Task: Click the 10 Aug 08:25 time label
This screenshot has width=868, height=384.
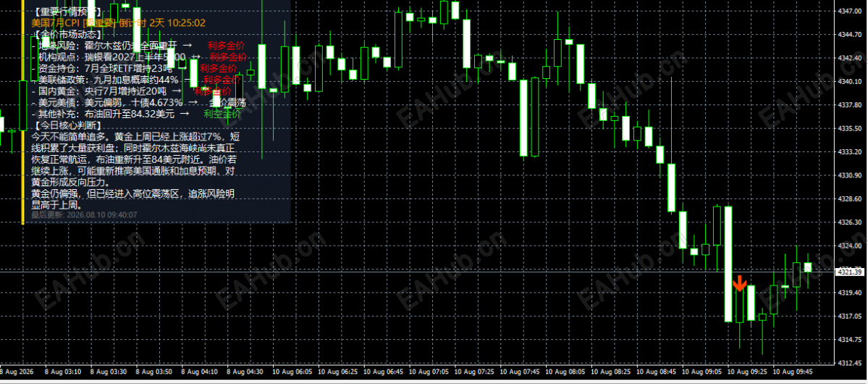Action: click(x=611, y=371)
